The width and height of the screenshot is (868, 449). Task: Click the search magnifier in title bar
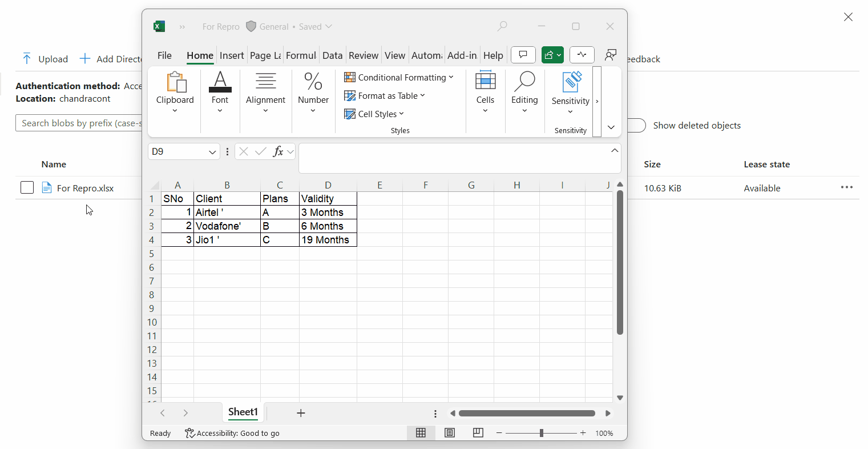pos(502,26)
